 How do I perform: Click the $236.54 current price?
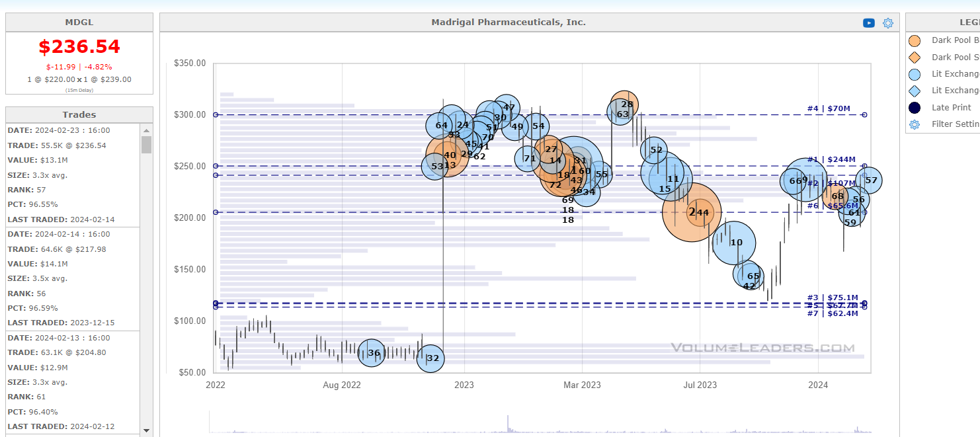(79, 46)
